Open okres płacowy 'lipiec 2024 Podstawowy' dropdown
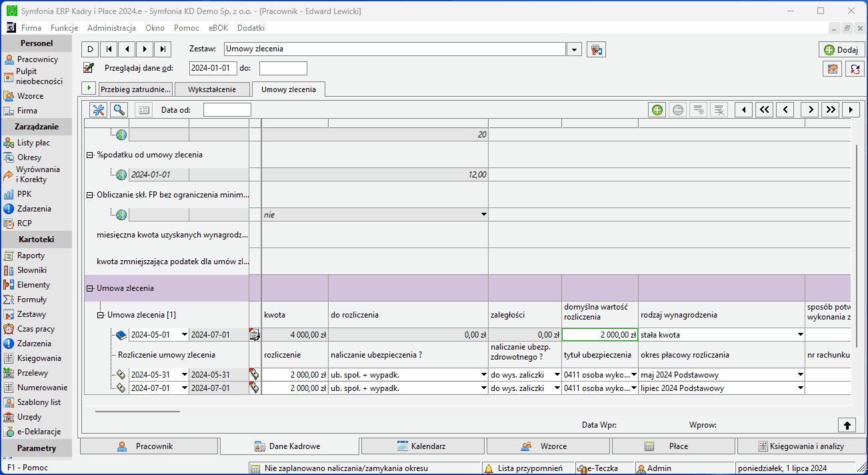The width and height of the screenshot is (868, 475). [x=800, y=388]
